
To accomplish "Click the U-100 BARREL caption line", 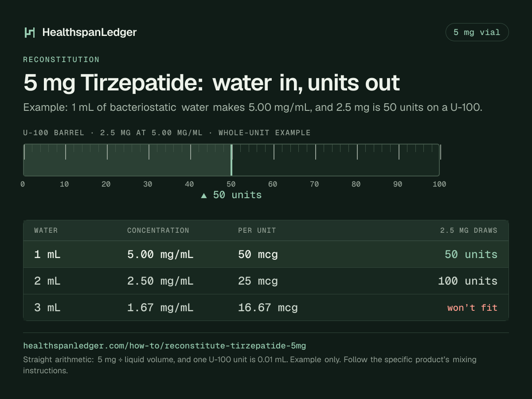I will click(167, 133).
